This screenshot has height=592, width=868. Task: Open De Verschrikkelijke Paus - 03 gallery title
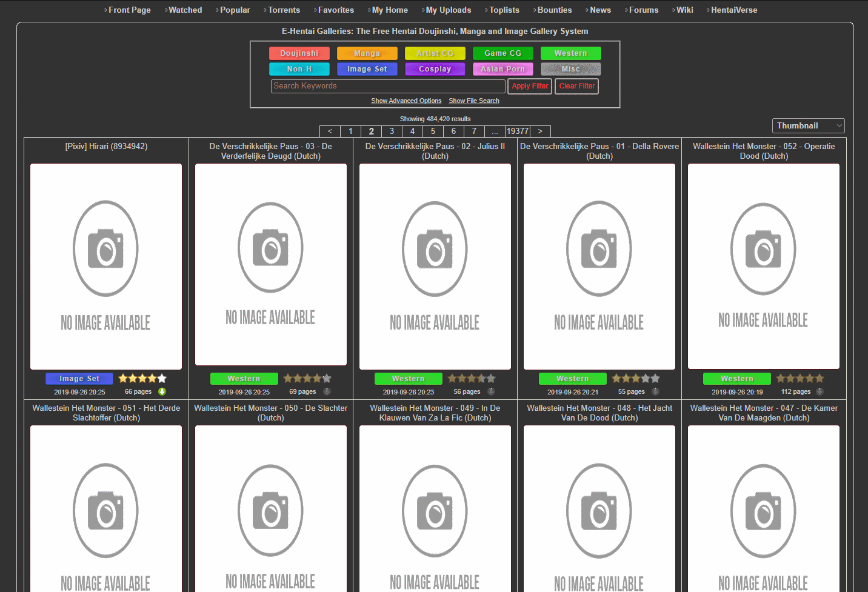270,151
